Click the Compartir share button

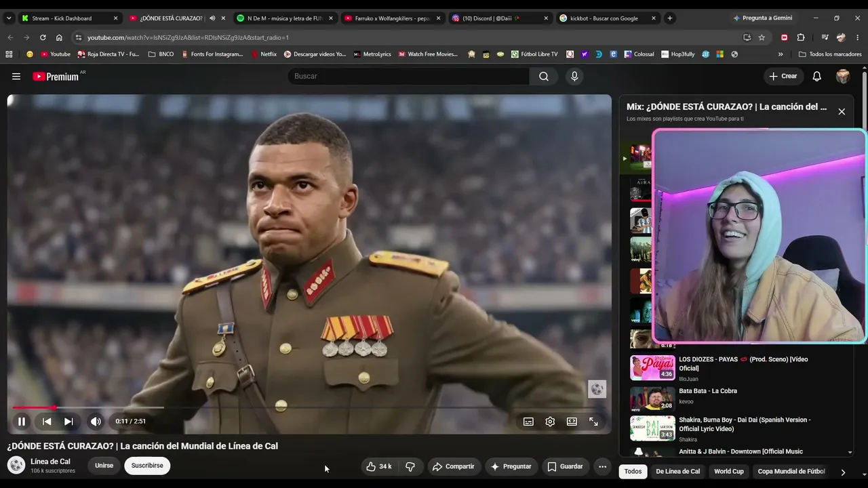[454, 466]
